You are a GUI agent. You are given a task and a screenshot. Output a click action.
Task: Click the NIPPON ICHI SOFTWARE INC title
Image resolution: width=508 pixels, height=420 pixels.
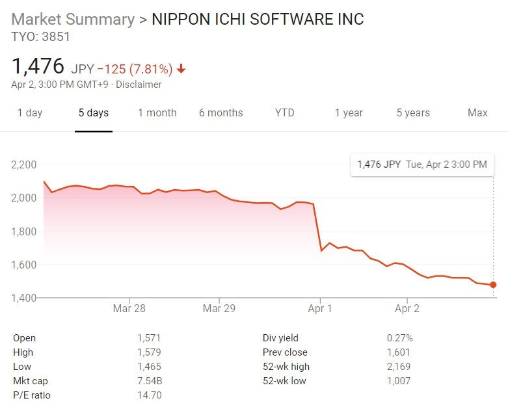[x=258, y=19]
